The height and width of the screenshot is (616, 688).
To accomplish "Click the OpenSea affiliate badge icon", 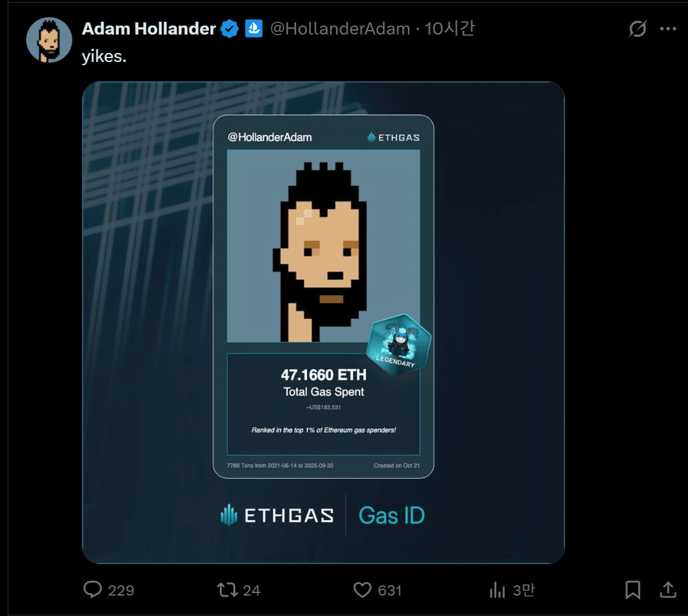I will [254, 29].
